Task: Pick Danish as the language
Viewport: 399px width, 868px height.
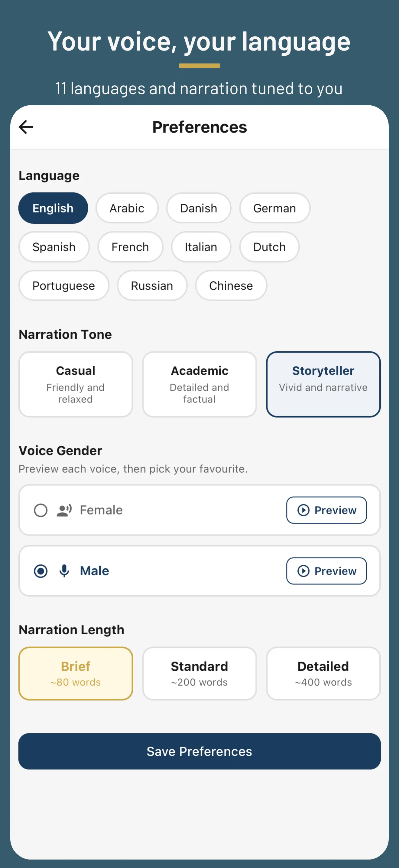Action: coord(199,208)
